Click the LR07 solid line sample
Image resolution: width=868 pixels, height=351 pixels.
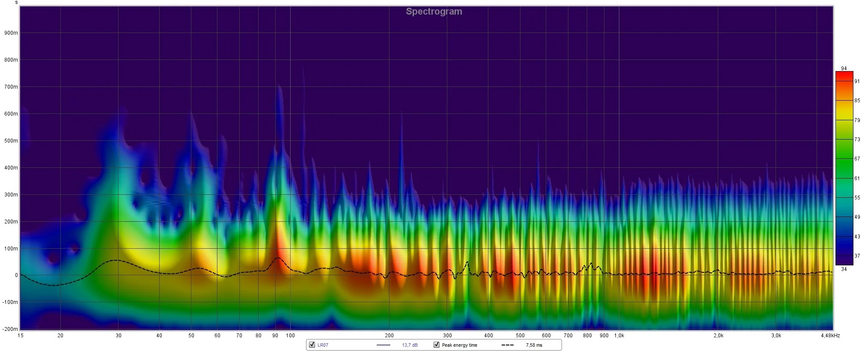tap(383, 345)
